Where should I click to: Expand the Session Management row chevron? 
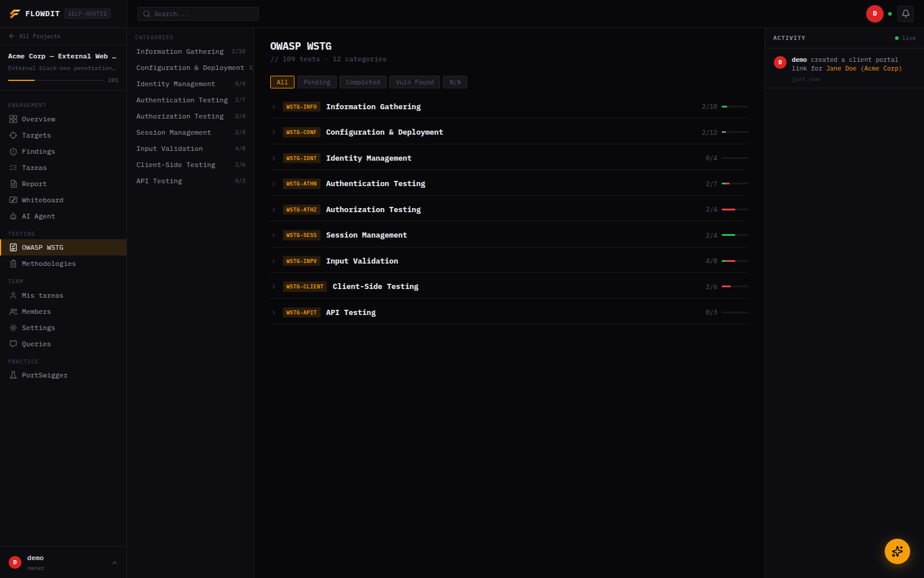(x=274, y=235)
